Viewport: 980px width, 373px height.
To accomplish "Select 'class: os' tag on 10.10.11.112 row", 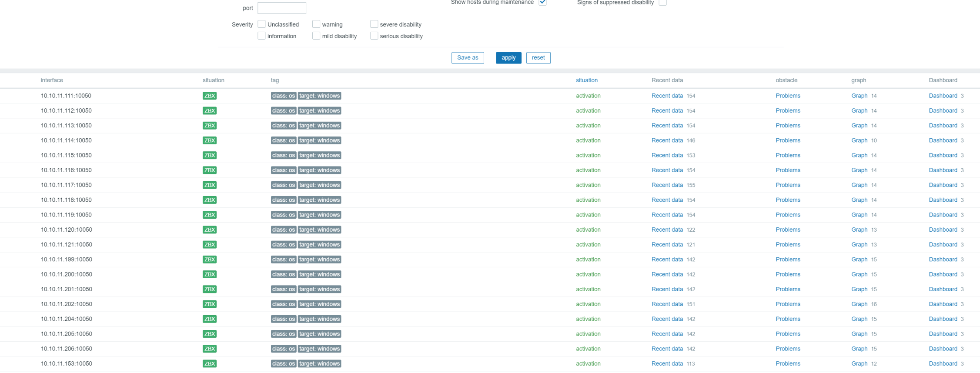I will point(284,110).
